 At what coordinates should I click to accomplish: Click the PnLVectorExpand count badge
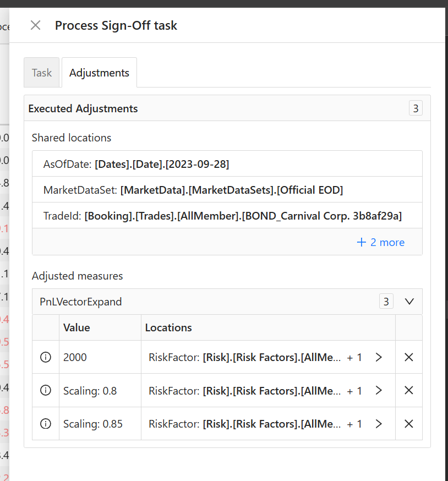386,302
